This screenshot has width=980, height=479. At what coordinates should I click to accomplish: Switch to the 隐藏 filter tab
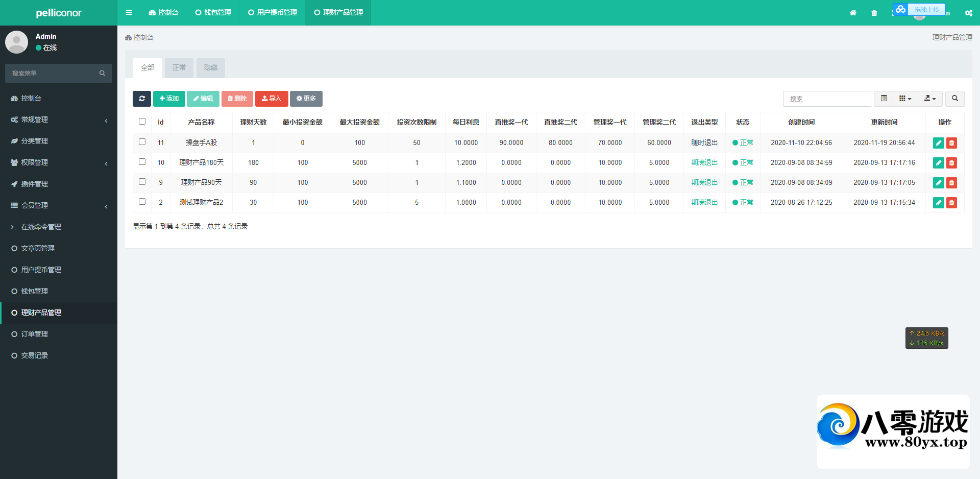211,68
